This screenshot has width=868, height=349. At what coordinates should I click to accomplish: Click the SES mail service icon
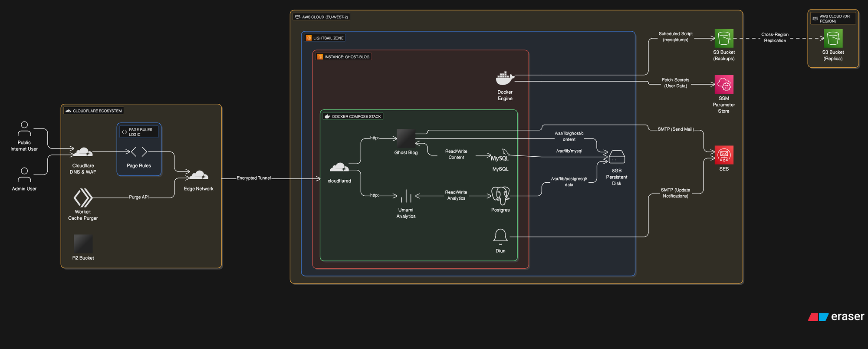[723, 155]
